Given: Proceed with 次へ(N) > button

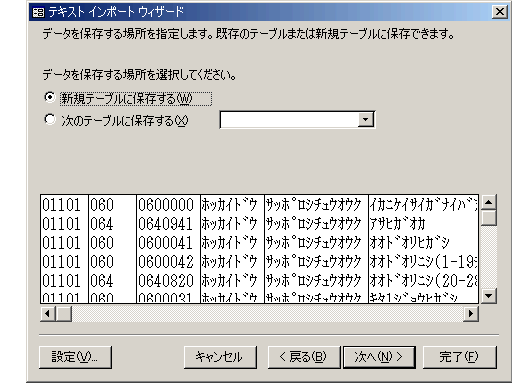Looking at the screenshot, I should tap(379, 357).
